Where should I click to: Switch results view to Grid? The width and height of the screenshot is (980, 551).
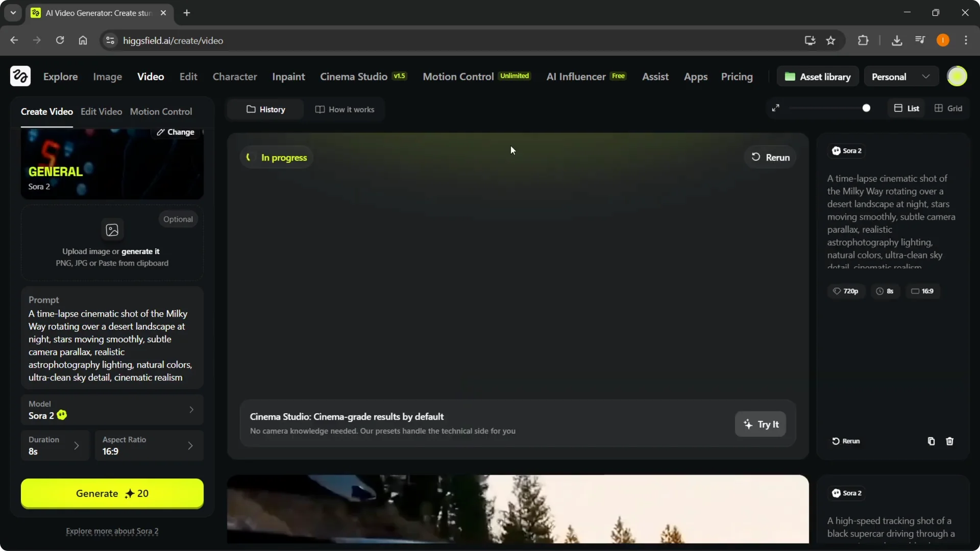949,108
